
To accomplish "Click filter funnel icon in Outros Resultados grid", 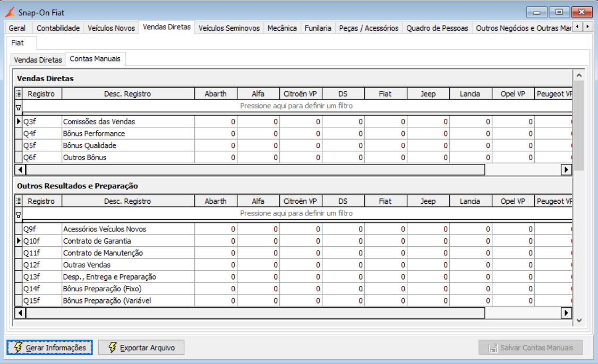I will (18, 215).
